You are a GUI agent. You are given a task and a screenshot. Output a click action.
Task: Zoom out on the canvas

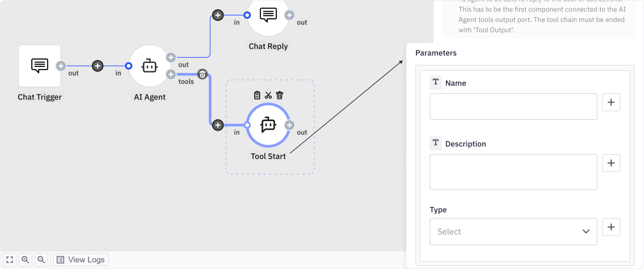pos(41,260)
